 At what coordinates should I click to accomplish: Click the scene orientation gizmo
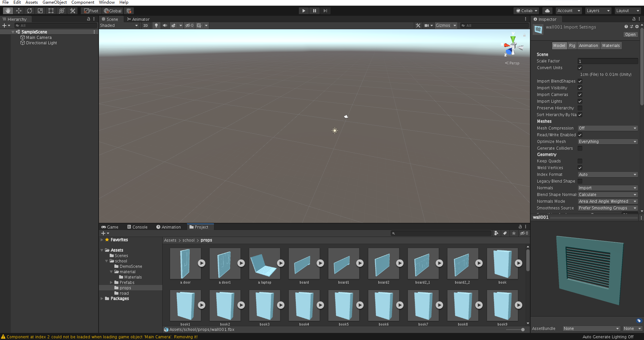pyautogui.click(x=513, y=47)
